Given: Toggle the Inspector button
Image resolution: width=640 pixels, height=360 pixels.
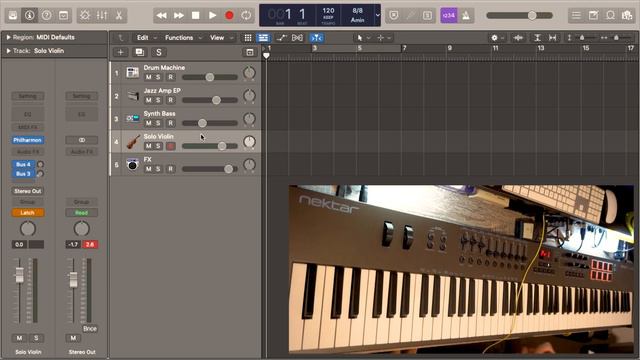Looking at the screenshot, I should click(x=29, y=16).
